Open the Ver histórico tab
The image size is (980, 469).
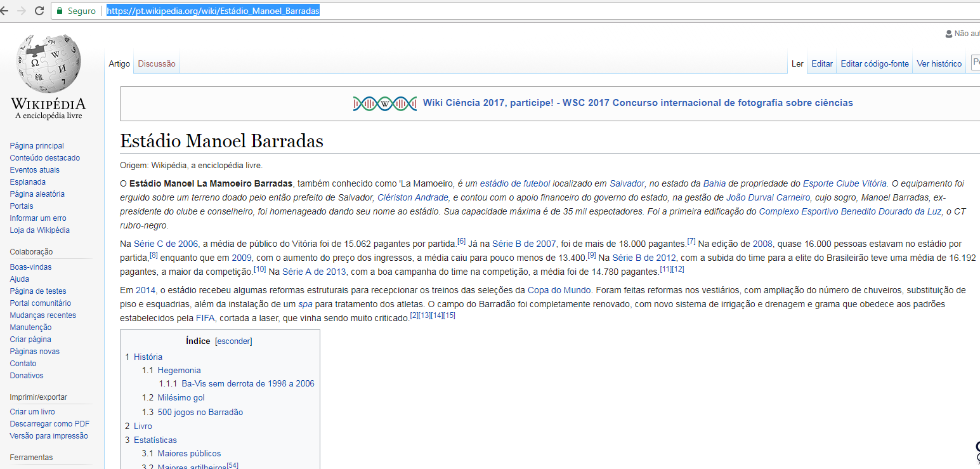(x=939, y=63)
